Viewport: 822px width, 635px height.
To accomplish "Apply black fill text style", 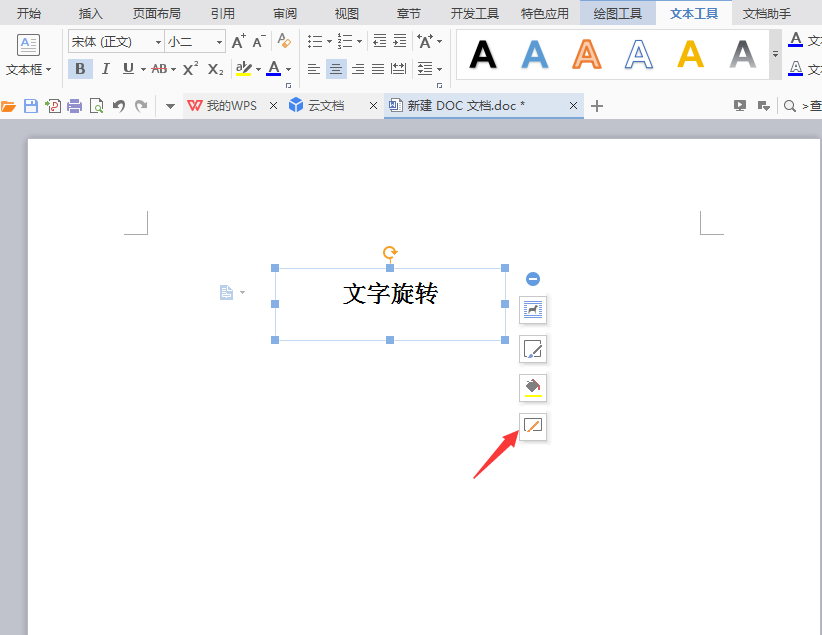I will [x=482, y=55].
